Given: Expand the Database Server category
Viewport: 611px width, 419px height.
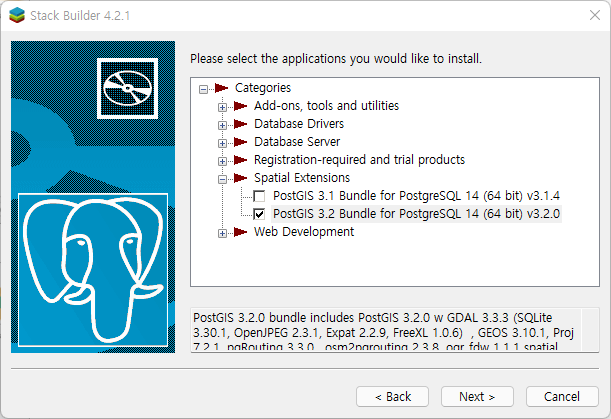Looking at the screenshot, I should coord(222,143).
